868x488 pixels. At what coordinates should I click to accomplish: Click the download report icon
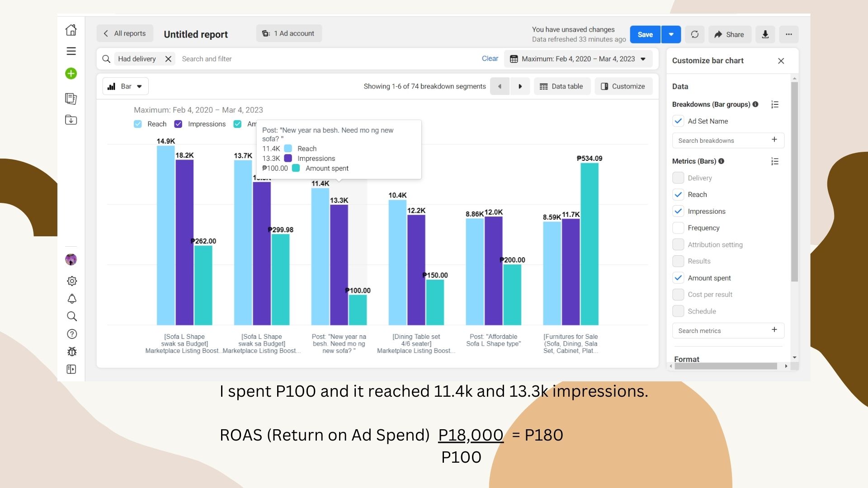click(x=765, y=34)
